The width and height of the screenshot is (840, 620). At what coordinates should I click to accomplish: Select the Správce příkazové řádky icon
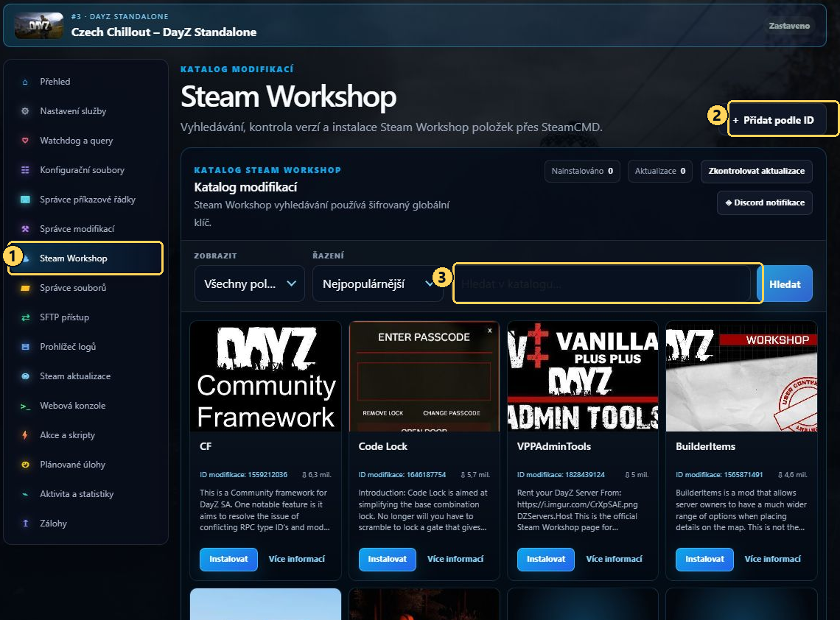click(x=25, y=200)
